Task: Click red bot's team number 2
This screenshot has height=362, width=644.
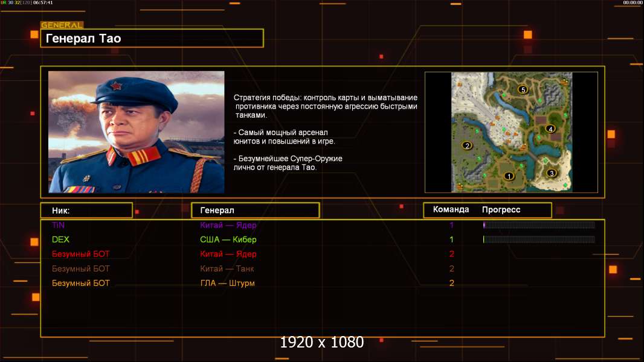Action: click(451, 254)
